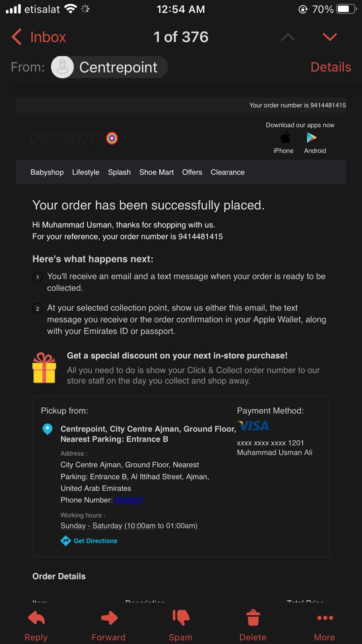Tap the Centrepoint colorful circle logo
Viewport: 362px width, 644px height.
click(112, 138)
